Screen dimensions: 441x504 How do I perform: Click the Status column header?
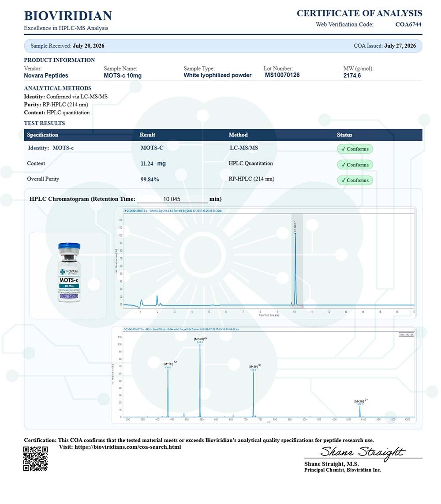pos(344,135)
